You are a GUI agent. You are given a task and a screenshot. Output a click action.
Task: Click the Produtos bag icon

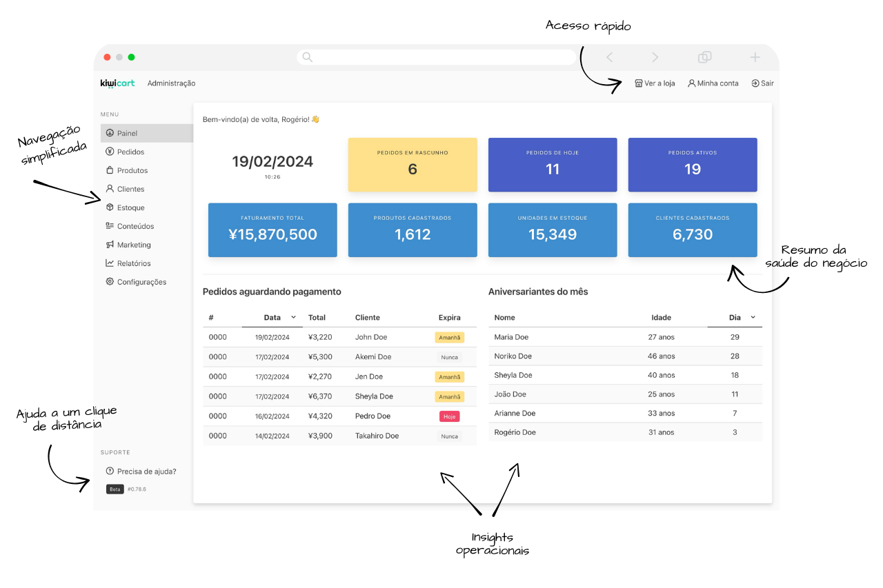point(110,170)
